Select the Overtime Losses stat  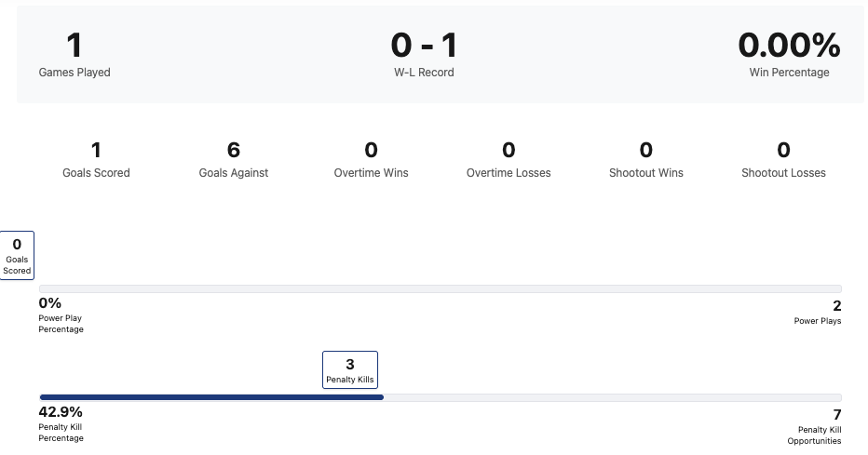coord(509,159)
